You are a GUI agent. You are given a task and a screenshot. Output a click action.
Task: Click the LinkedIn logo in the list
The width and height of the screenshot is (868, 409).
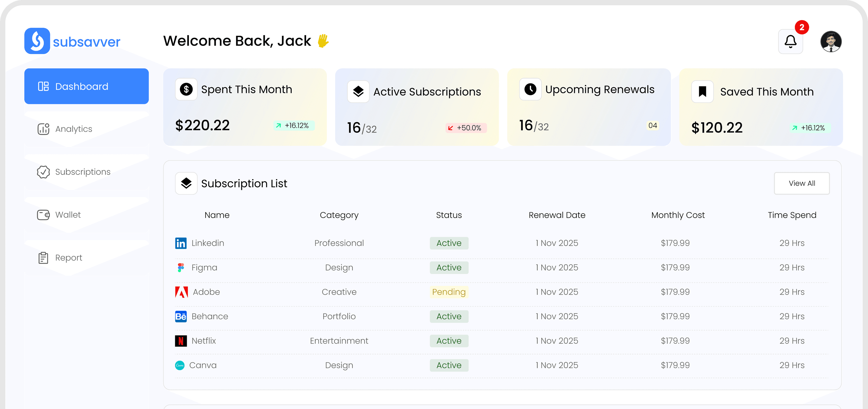181,243
